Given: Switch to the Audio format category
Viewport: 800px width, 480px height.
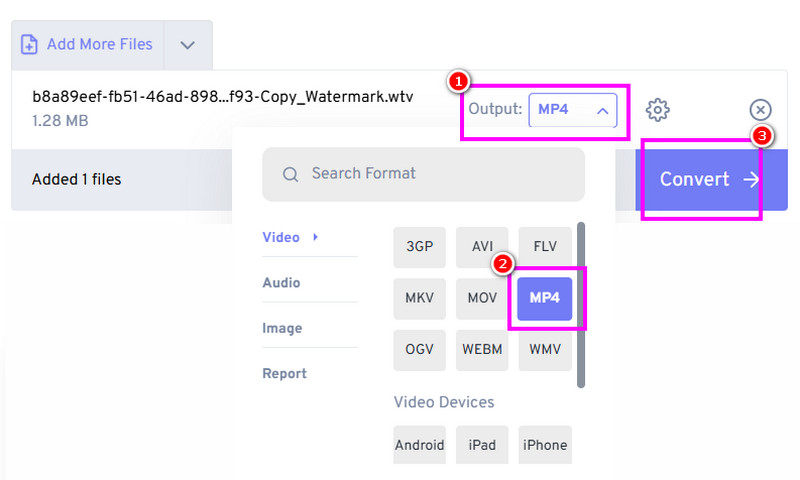Looking at the screenshot, I should [x=281, y=283].
